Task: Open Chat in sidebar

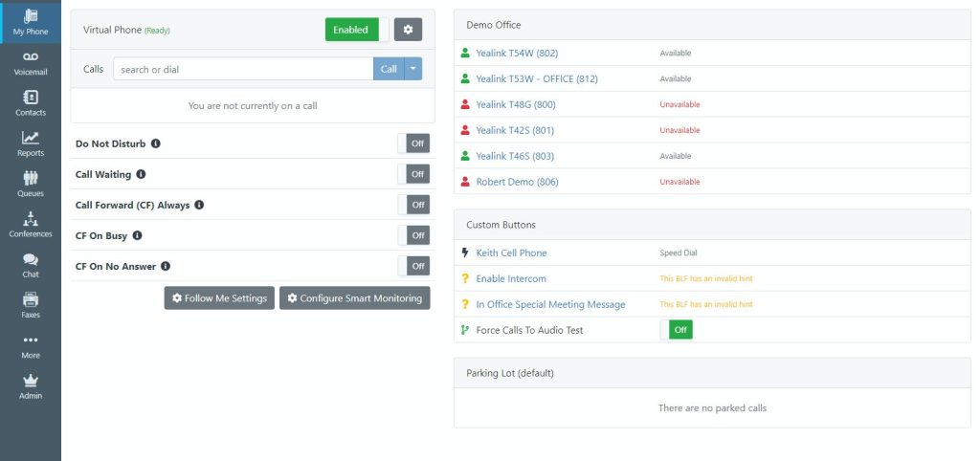Action: (x=30, y=266)
